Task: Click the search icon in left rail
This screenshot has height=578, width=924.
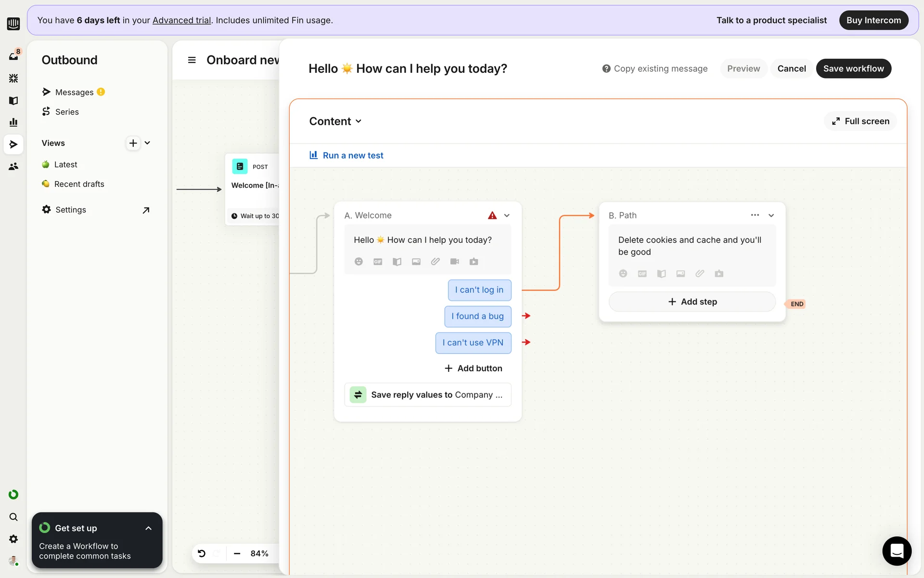Action: click(x=13, y=517)
